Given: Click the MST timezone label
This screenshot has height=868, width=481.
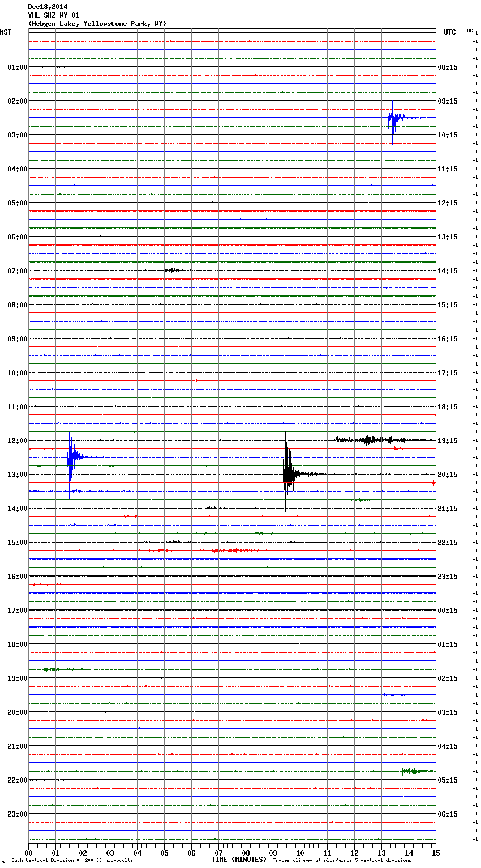Looking at the screenshot, I should tap(6, 32).
